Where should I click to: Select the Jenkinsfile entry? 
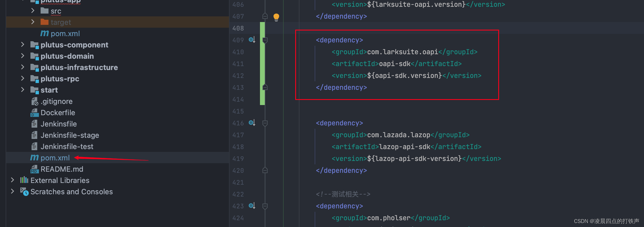coord(117,124)
